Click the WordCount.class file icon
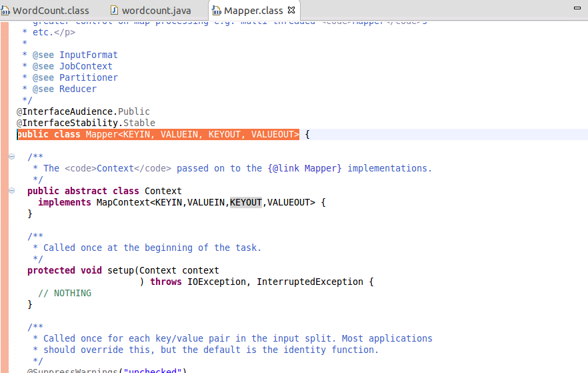 [5, 11]
